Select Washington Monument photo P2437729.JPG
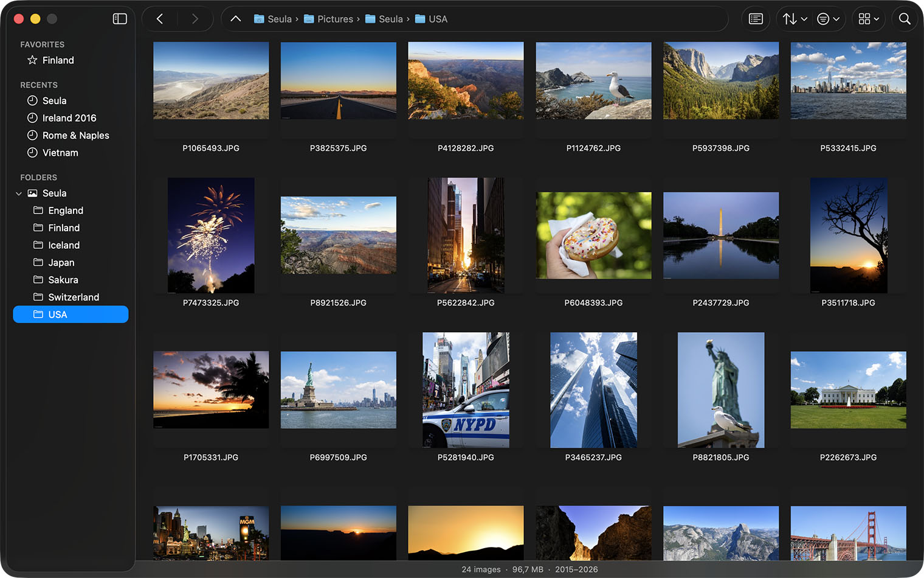 click(x=721, y=235)
